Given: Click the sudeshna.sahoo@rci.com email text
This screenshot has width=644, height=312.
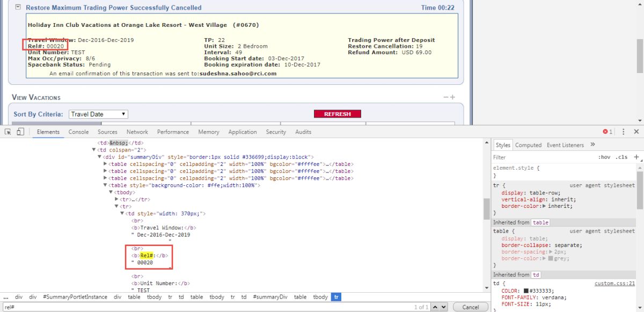Looking at the screenshot, I should (x=238, y=74).
